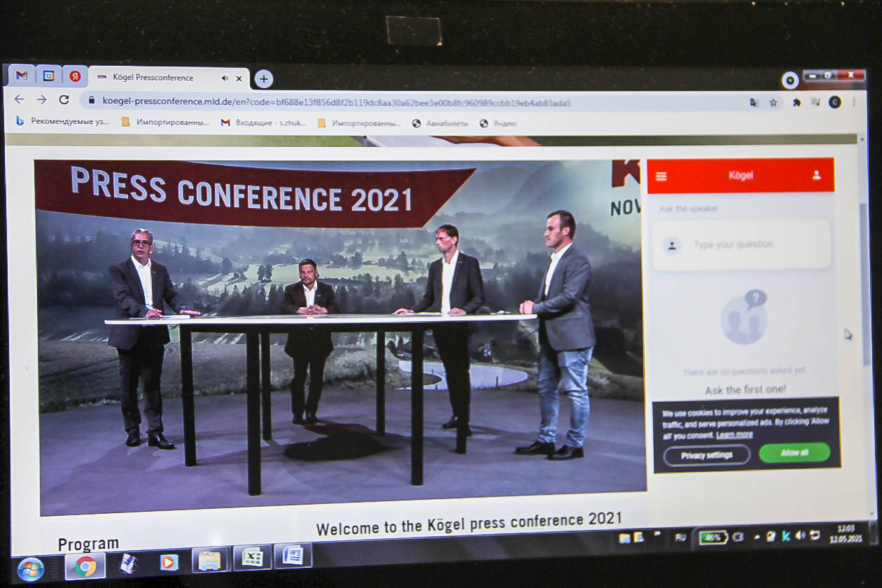
Task: Click the page vertical scrollbar
Action: [x=864, y=280]
